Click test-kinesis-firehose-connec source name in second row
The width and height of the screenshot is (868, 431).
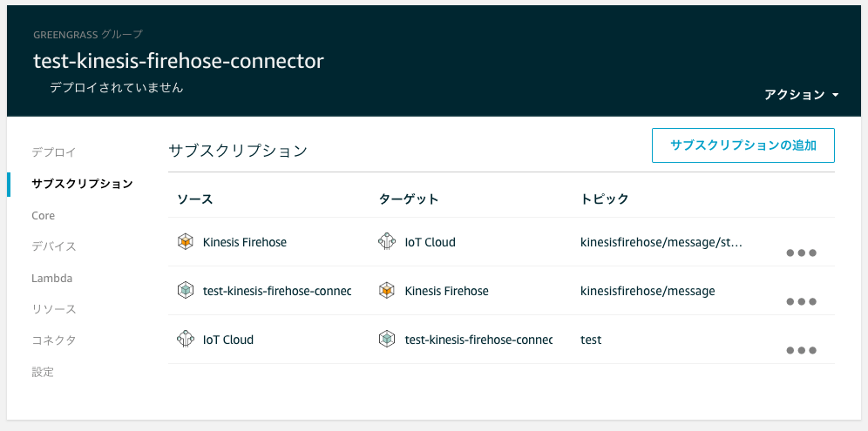point(277,291)
